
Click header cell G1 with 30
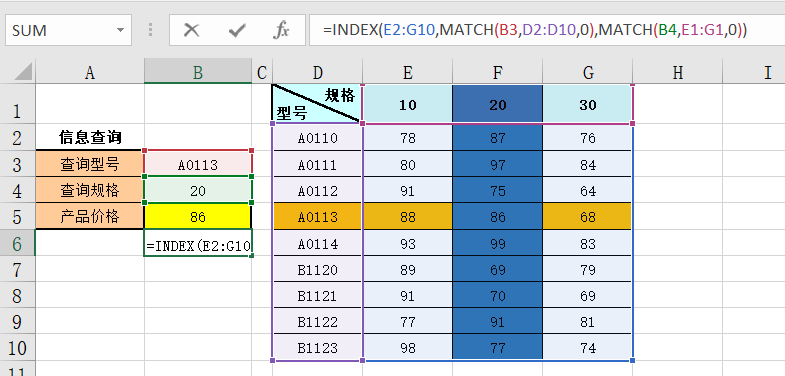tap(588, 104)
